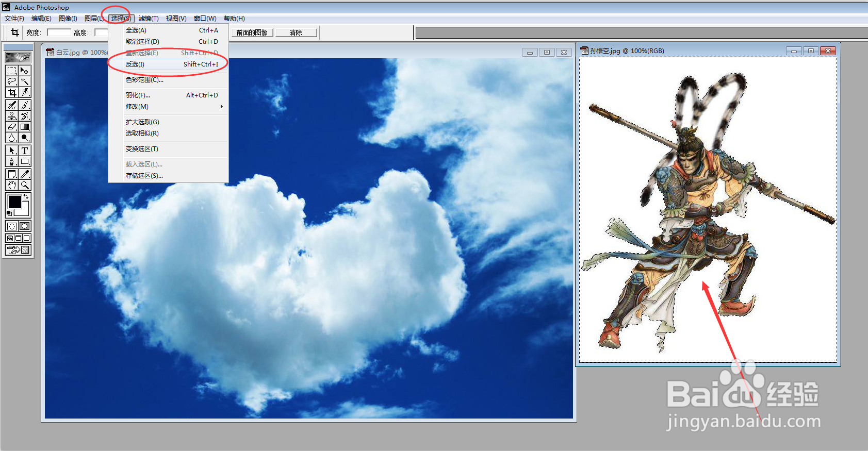Image resolution: width=868 pixels, height=451 pixels.
Task: Choose 变换选区(T) from the menu
Action: pyautogui.click(x=168, y=149)
